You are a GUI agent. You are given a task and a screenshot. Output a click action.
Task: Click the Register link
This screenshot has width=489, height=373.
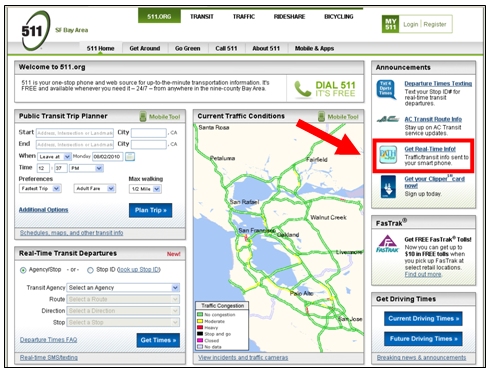(435, 24)
